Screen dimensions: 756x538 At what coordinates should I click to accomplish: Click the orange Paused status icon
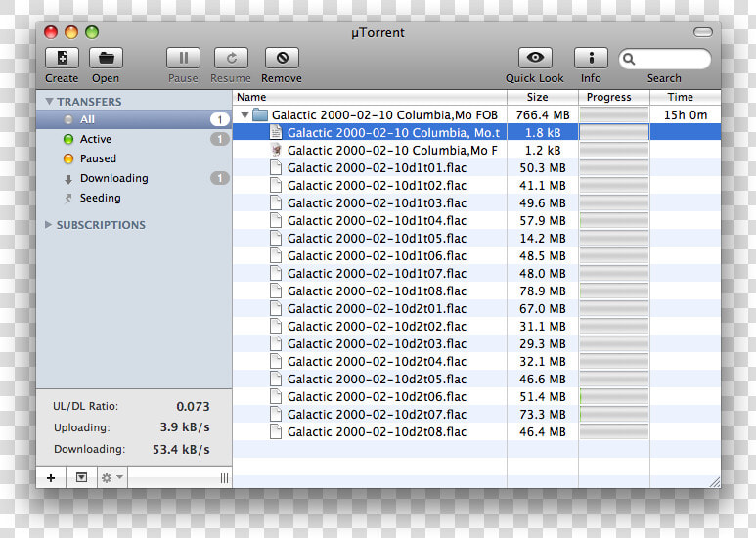(x=68, y=158)
